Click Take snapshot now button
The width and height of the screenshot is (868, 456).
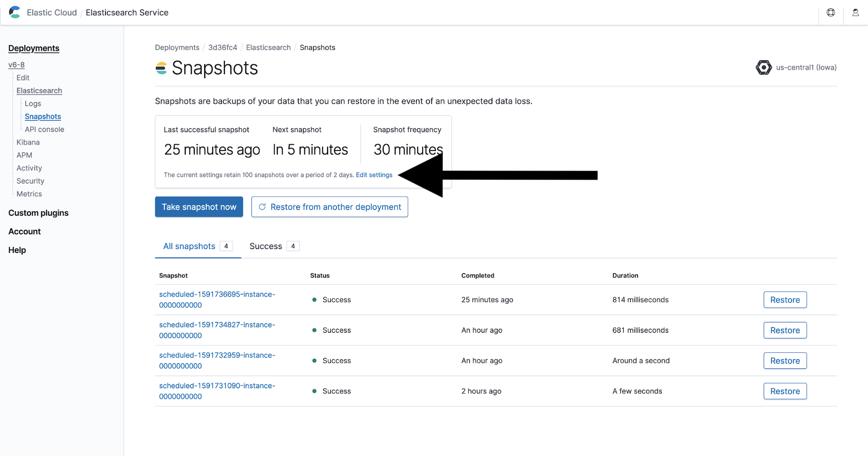tap(199, 207)
